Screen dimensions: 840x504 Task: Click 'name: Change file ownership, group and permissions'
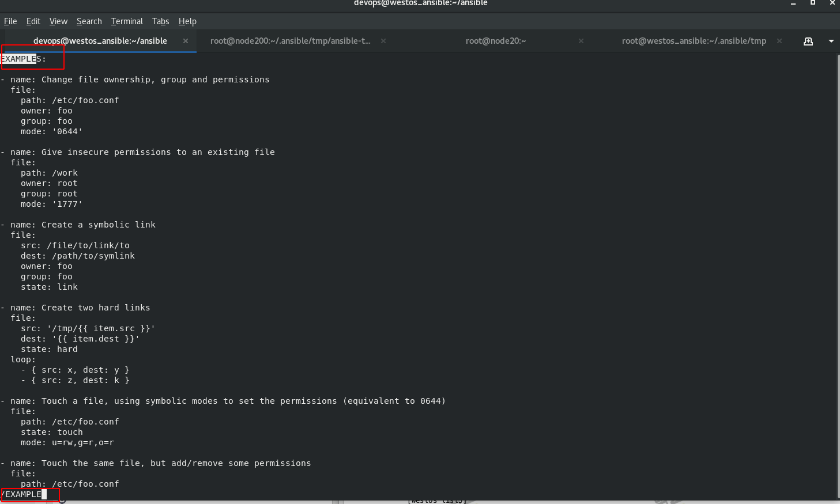(x=140, y=79)
